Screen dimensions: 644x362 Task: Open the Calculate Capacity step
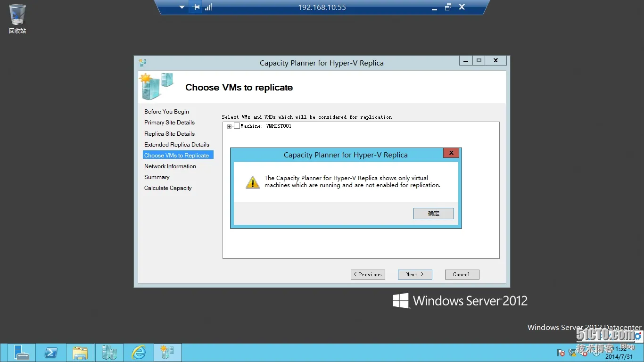[168, 188]
